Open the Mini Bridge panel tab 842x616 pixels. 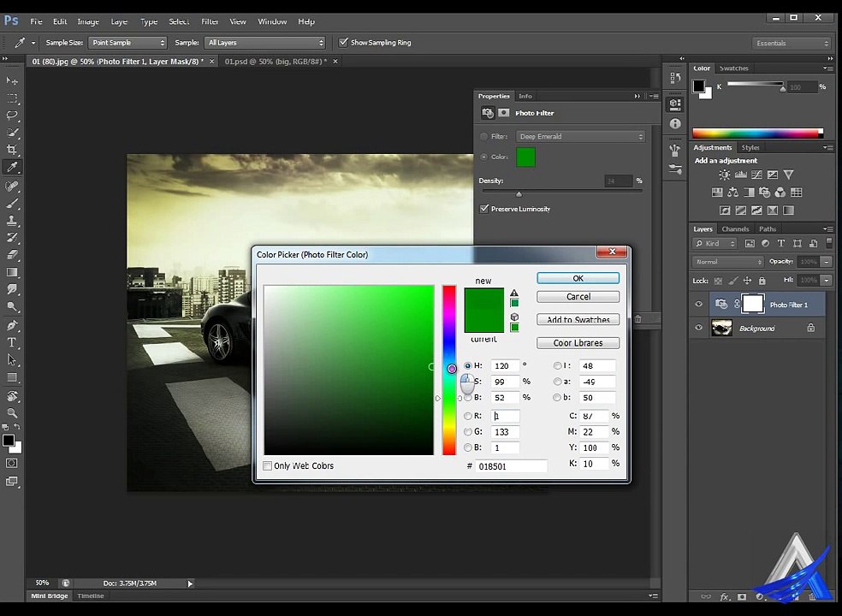click(x=49, y=595)
